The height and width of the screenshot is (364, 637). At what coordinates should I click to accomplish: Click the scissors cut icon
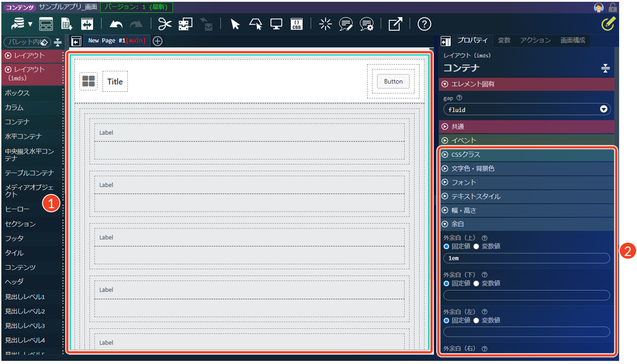point(165,24)
